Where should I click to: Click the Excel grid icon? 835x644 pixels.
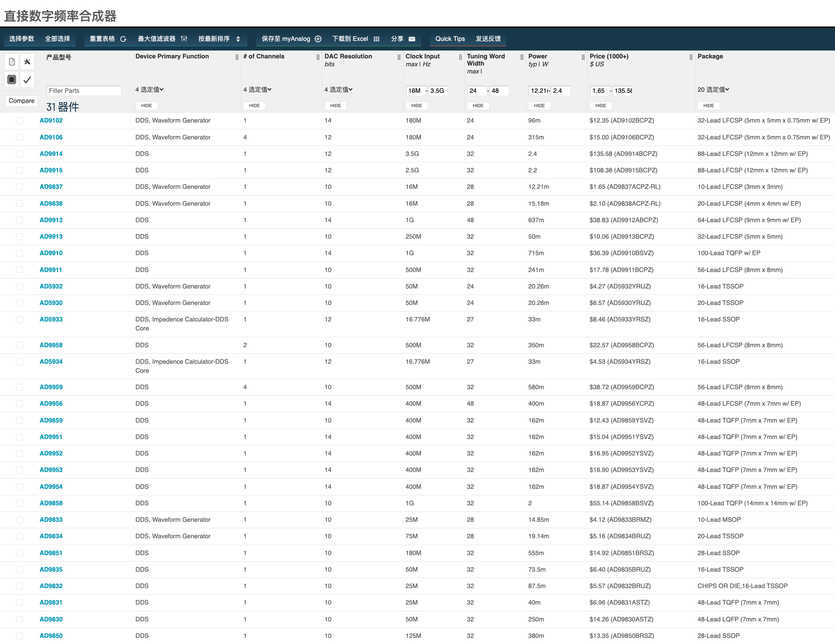click(376, 39)
